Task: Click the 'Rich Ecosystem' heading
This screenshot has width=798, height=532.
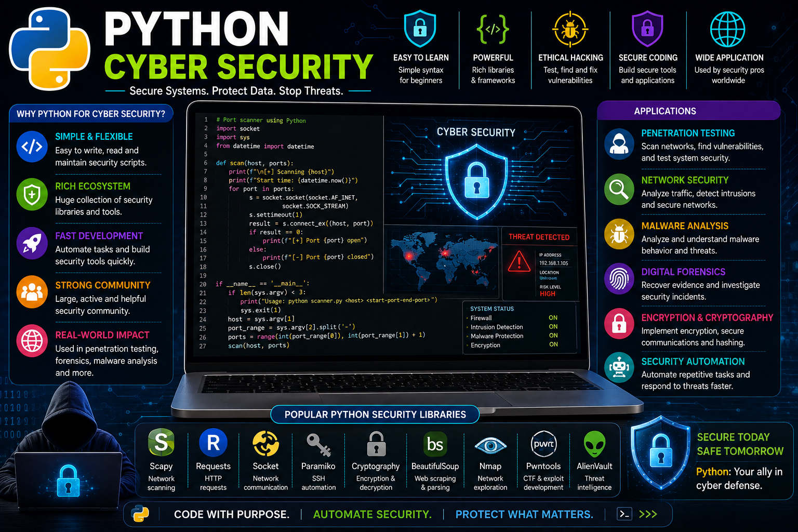Action: click(x=93, y=186)
